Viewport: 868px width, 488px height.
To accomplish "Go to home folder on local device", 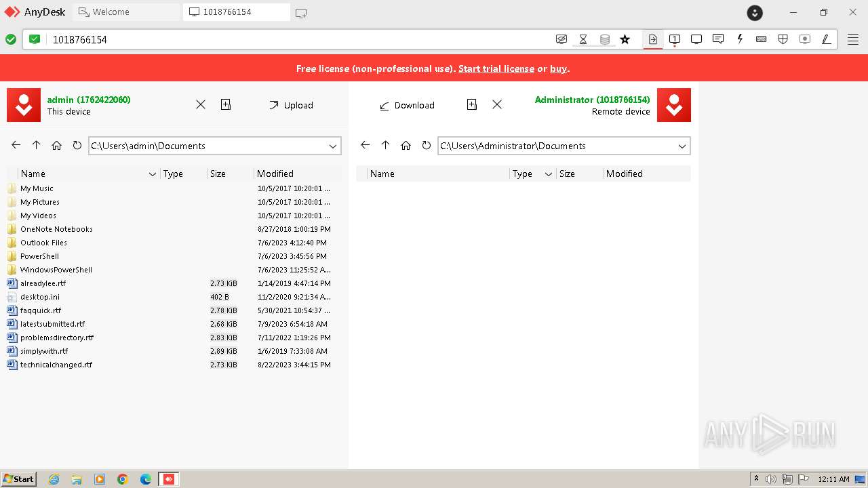I will click(x=57, y=145).
